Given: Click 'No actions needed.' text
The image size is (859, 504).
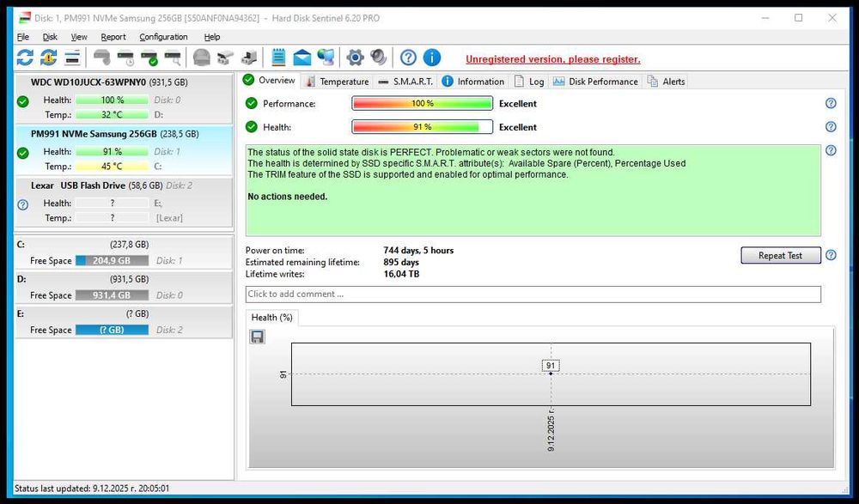Looking at the screenshot, I should (287, 197).
